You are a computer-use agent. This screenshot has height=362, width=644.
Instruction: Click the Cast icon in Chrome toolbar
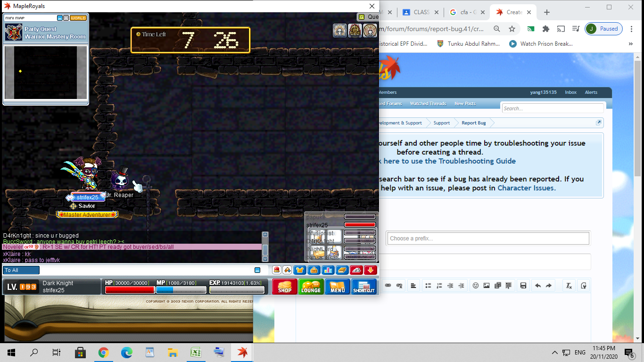click(x=561, y=29)
